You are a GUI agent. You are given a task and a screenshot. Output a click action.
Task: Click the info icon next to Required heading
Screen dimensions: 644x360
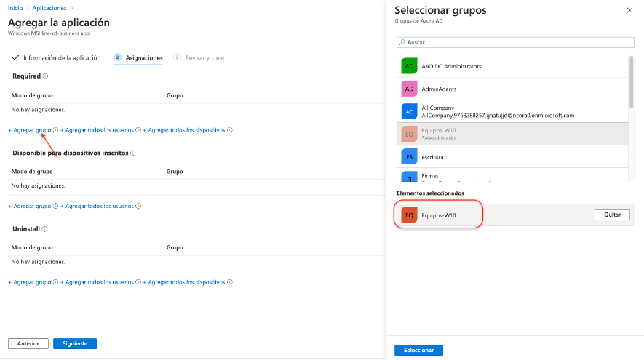[45, 76]
